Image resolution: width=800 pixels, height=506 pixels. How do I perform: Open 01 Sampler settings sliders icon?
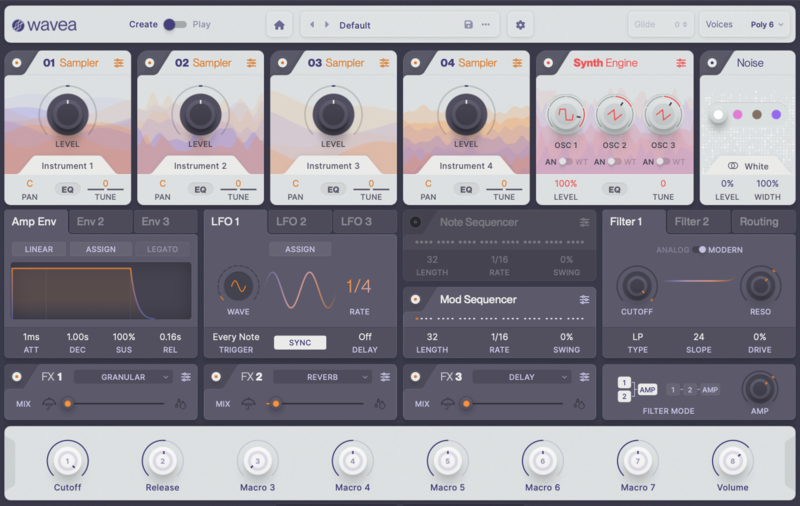tap(119, 63)
